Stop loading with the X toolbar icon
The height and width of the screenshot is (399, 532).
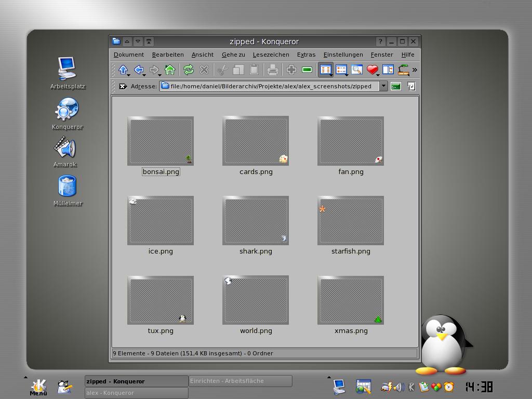pyautogui.click(x=204, y=70)
